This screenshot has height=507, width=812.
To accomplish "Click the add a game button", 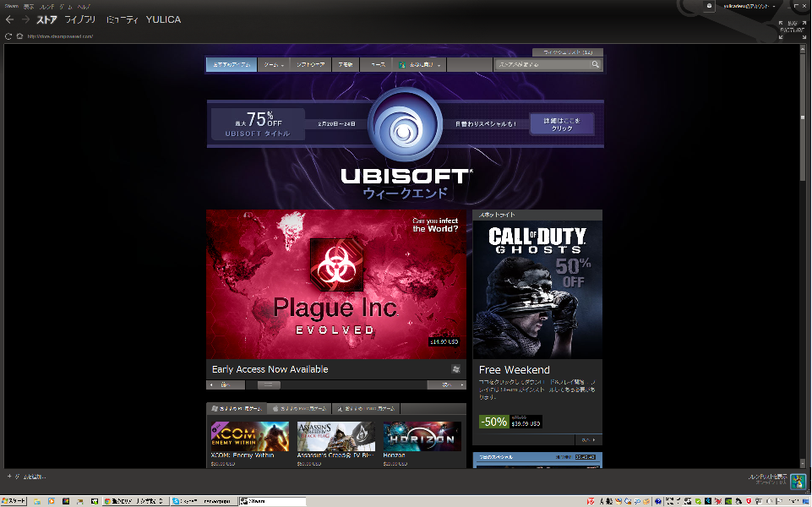I will tap(27, 477).
